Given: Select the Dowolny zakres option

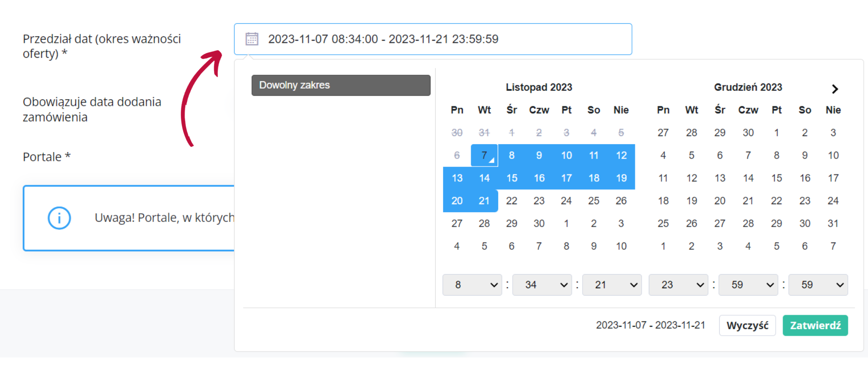Looking at the screenshot, I should pyautogui.click(x=341, y=85).
